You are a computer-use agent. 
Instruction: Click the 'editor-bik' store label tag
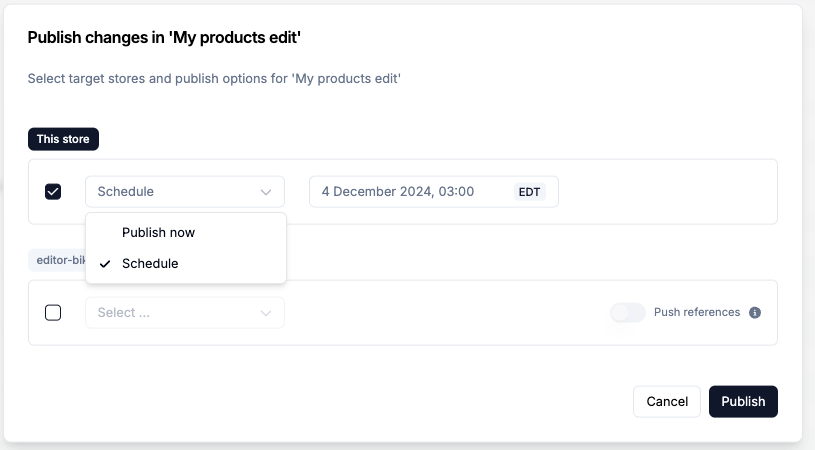click(57, 259)
